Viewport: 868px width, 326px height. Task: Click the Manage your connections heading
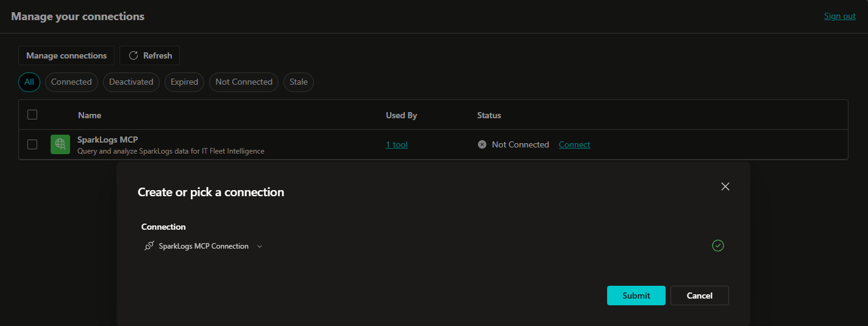point(78,16)
